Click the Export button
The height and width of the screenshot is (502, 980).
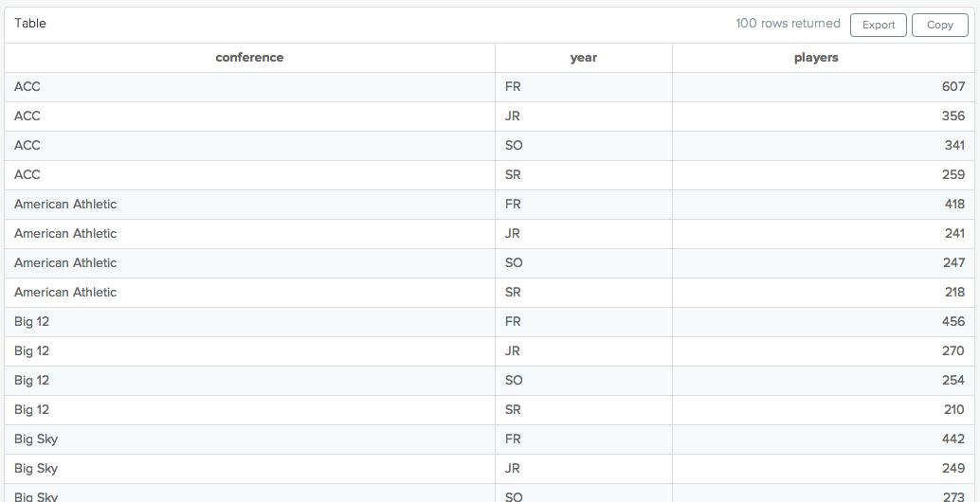pyautogui.click(x=878, y=25)
